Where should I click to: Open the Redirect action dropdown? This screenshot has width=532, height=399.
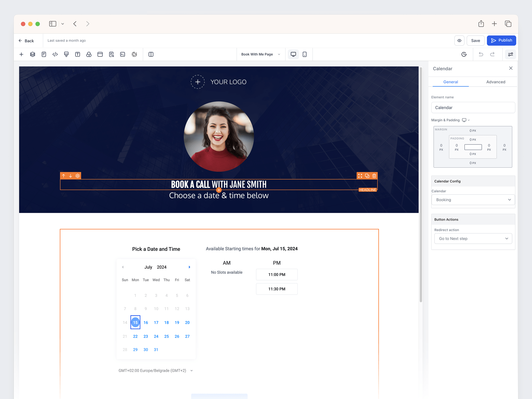[473, 239]
